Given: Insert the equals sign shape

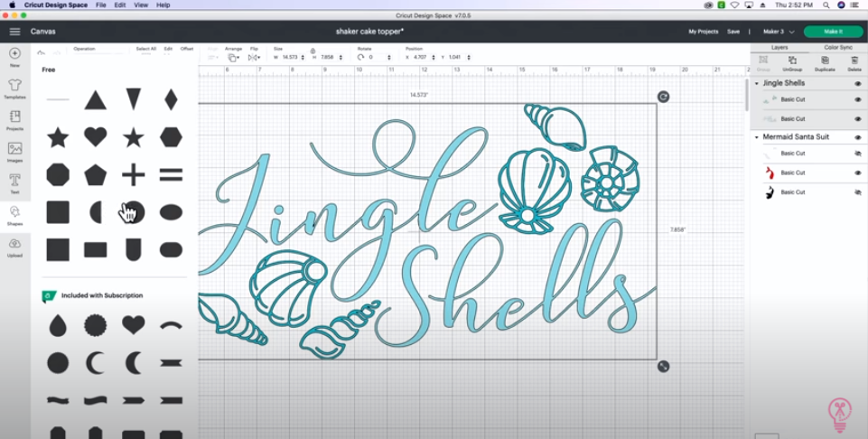Looking at the screenshot, I should 171,175.
